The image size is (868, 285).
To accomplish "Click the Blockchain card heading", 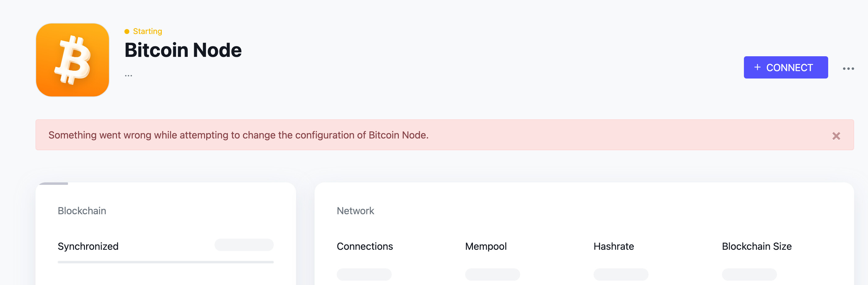I will (x=82, y=211).
